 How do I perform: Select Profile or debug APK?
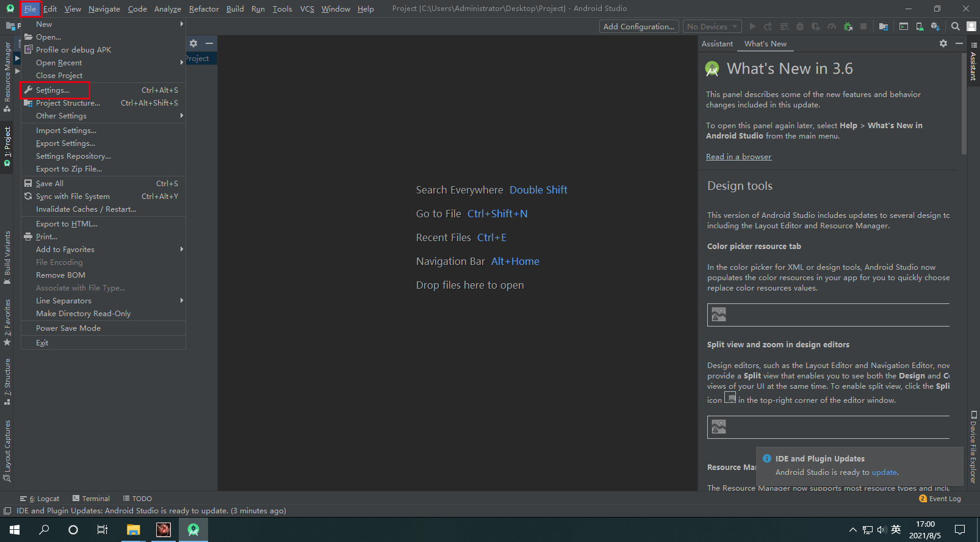(103, 49)
